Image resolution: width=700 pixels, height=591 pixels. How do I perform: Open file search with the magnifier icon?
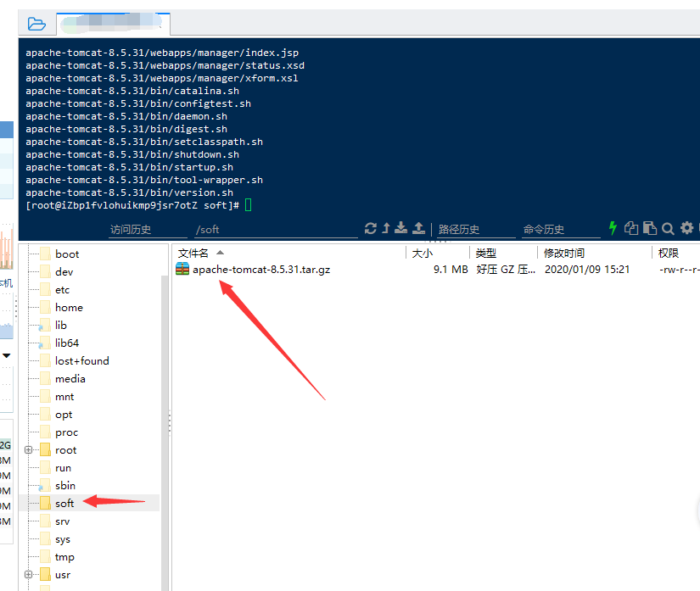[x=669, y=229]
